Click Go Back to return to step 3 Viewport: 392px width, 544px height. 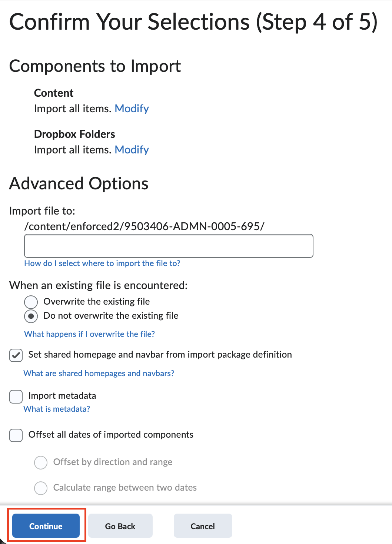[x=120, y=525]
